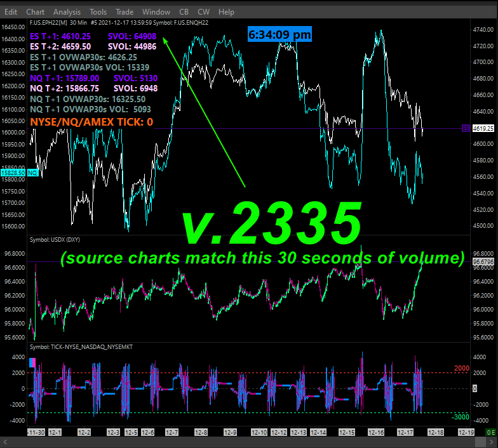Viewport: 498px width, 448px height.
Task: Click the SVOL: 64908 value
Action: coord(132,36)
